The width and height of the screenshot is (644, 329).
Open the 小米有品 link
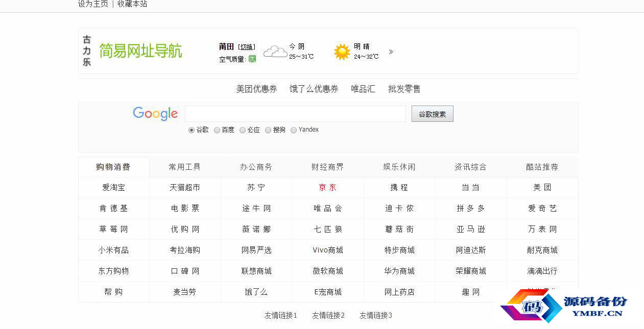(113, 250)
